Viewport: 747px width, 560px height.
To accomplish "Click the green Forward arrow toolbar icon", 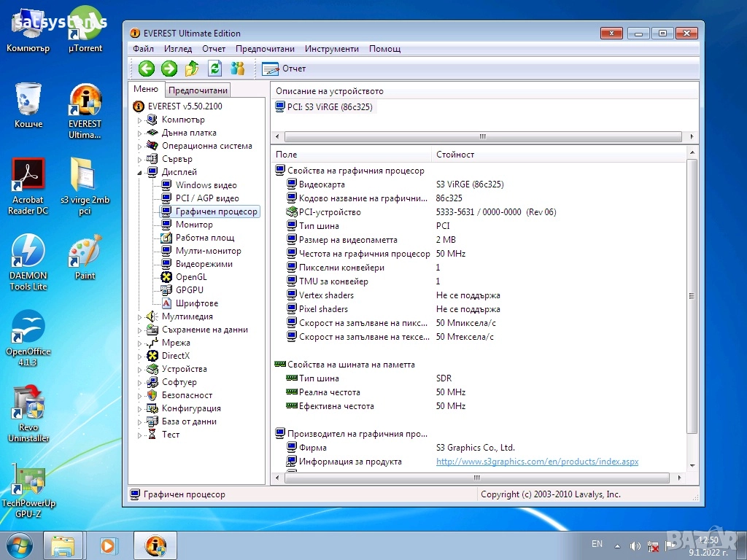I will tap(169, 69).
